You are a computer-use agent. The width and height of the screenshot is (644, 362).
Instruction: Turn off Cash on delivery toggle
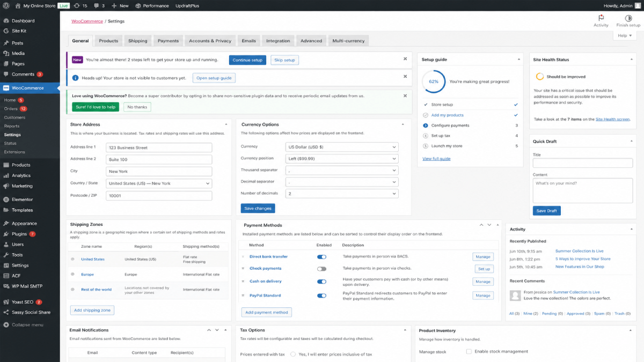[x=321, y=282]
